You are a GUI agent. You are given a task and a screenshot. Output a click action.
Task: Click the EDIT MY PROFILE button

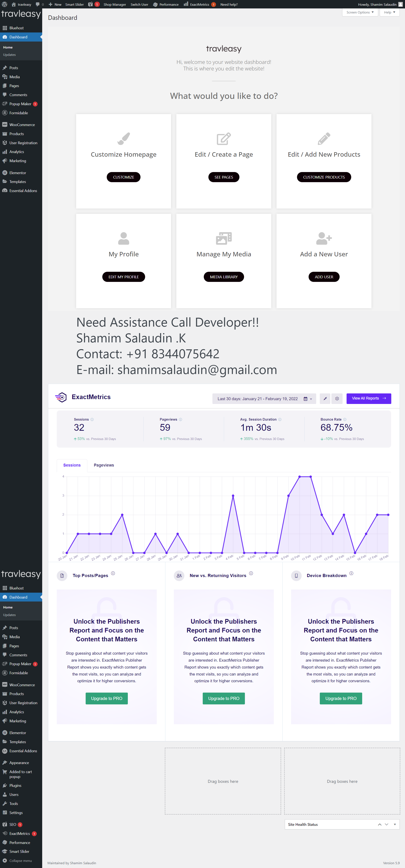[x=123, y=277]
